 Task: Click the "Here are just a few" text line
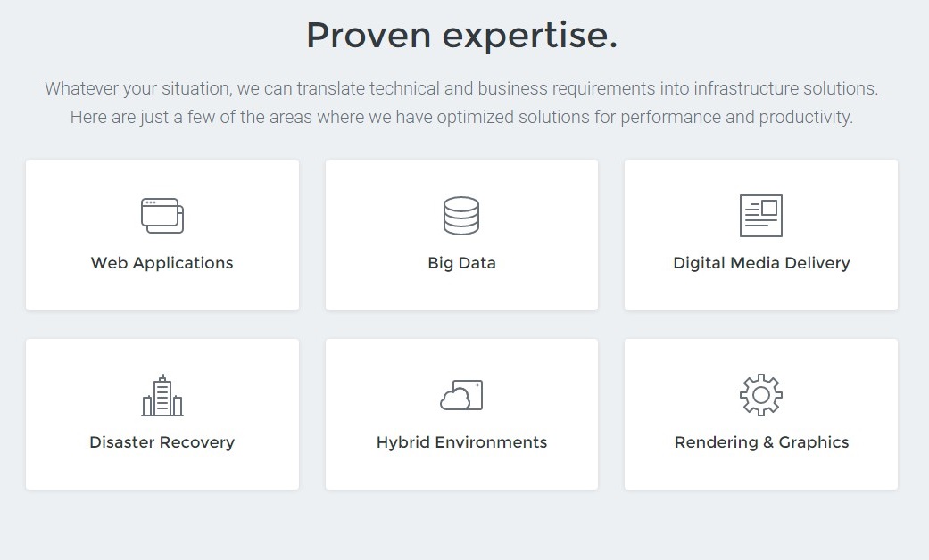(461, 117)
